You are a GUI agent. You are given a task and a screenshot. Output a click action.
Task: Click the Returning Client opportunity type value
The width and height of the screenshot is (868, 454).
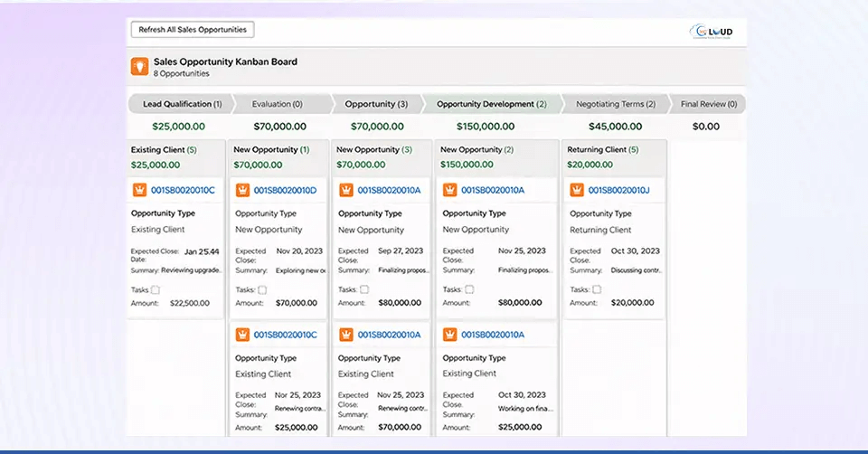pos(600,230)
